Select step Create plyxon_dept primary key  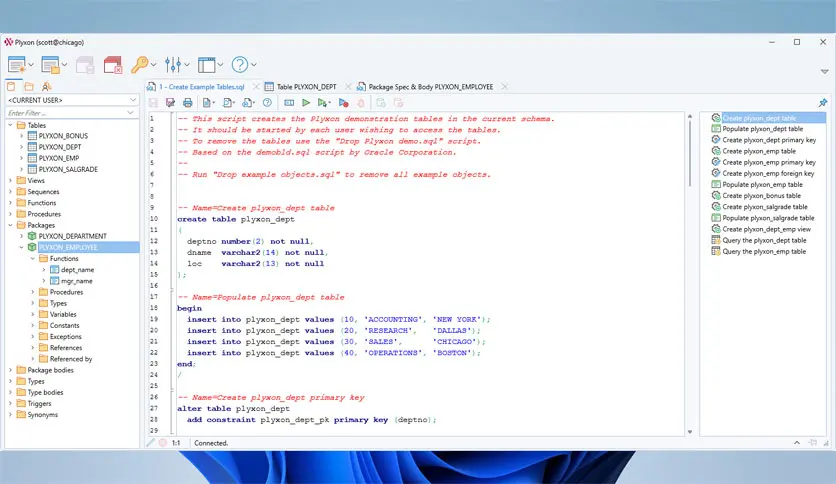pos(769,140)
